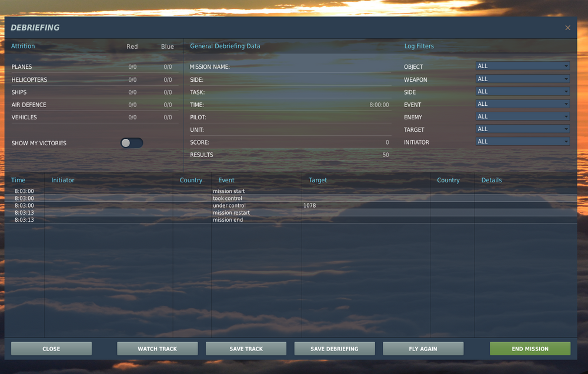Click the AIR DEFENCE attrition row label

point(29,105)
